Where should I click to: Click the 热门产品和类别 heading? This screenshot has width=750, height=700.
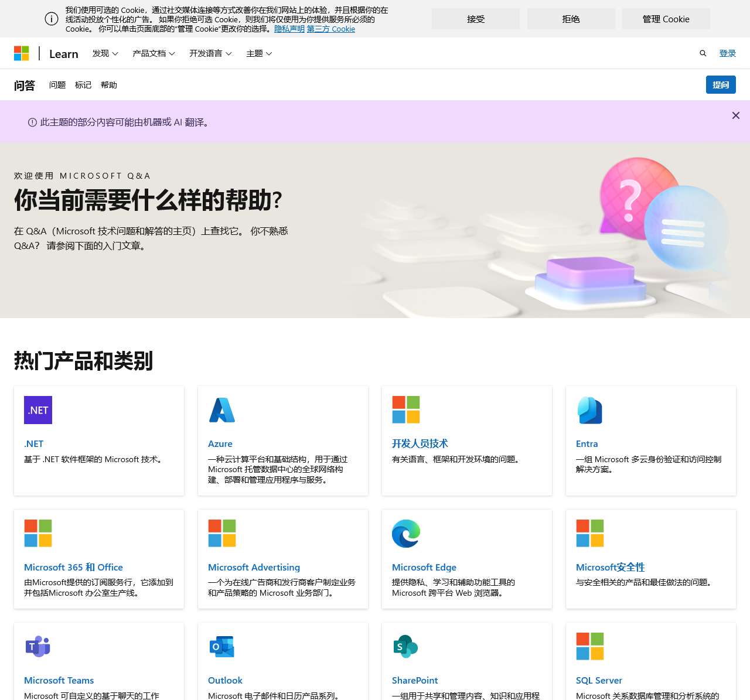point(83,361)
